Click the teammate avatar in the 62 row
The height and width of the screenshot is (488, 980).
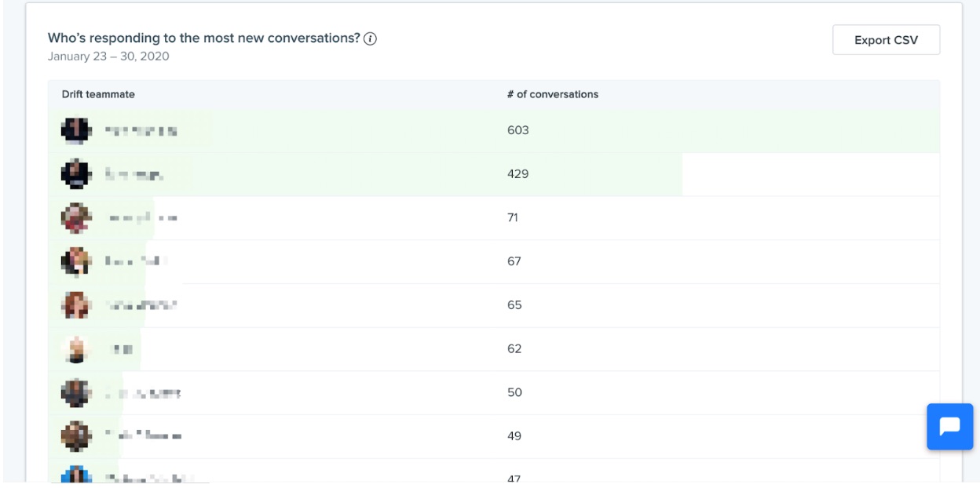pyautogui.click(x=76, y=349)
